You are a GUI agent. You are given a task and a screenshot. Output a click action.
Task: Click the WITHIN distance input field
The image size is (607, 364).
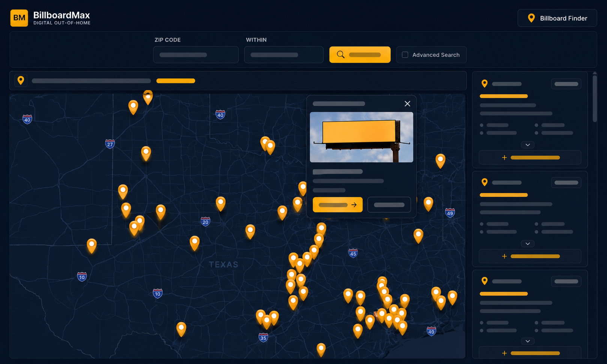284,55
